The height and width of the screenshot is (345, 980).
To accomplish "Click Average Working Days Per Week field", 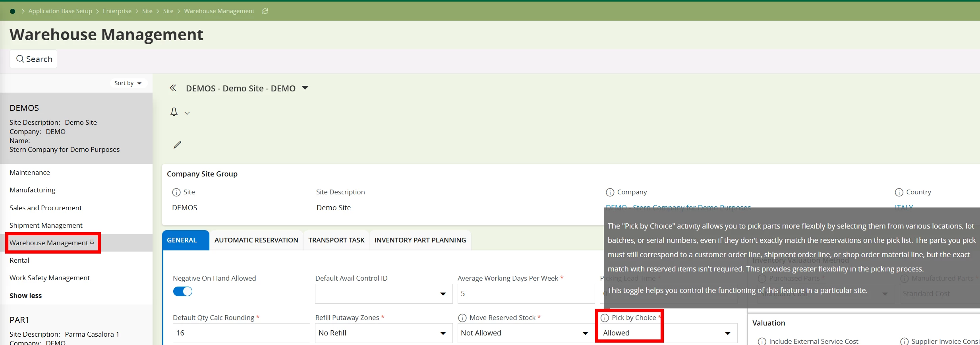I will [526, 294].
